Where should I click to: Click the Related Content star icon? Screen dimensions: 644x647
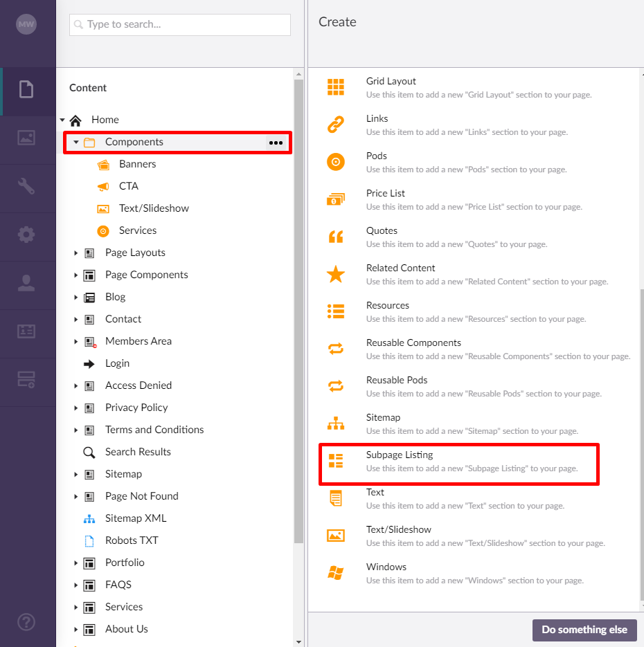tap(336, 274)
